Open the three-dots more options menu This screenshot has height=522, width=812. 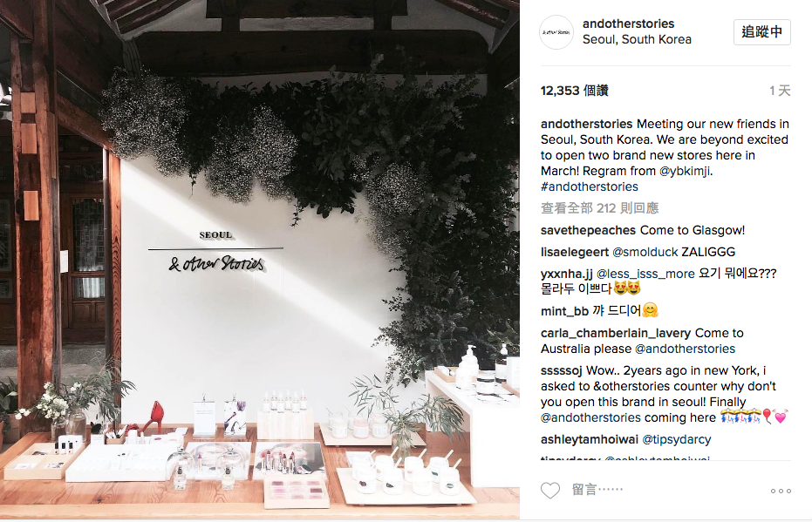point(781,491)
